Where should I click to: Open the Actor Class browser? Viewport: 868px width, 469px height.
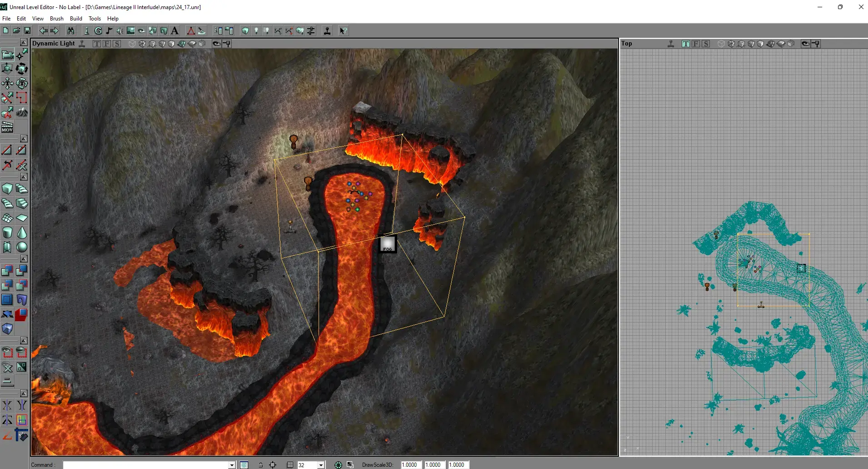[x=87, y=30]
